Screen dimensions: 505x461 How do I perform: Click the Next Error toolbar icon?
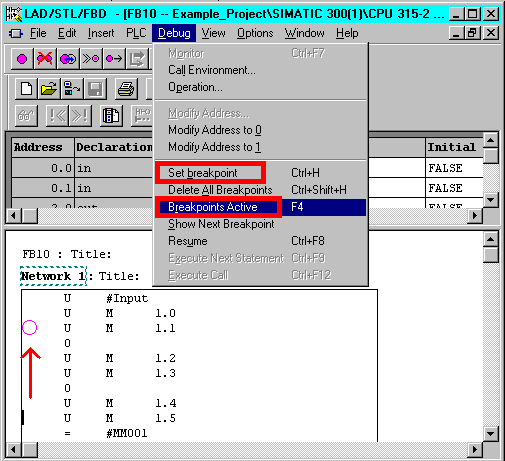tap(80, 116)
